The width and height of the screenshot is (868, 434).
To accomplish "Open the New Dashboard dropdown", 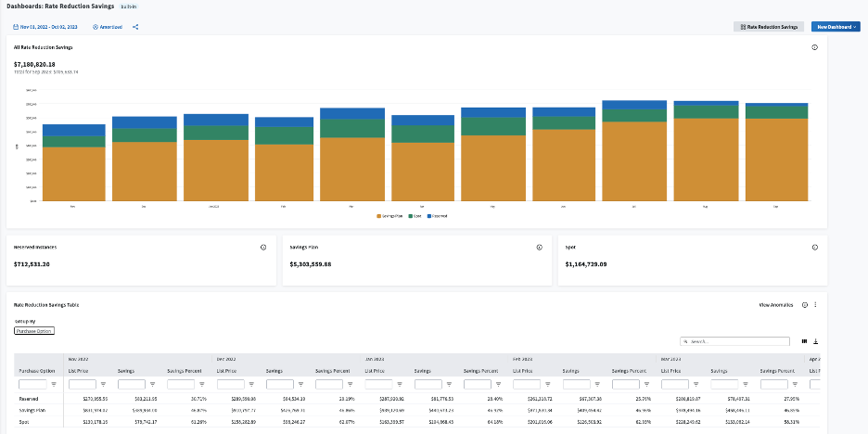I will 836,27.
